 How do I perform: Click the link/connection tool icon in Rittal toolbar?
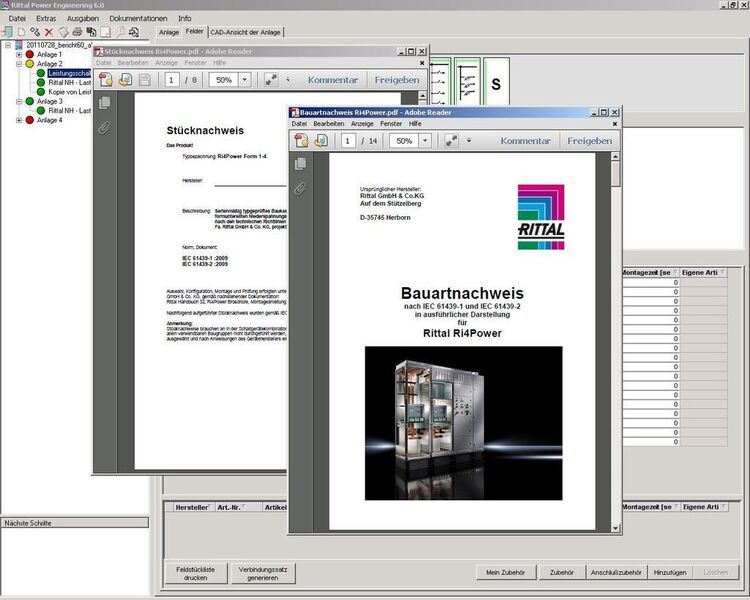[35, 32]
